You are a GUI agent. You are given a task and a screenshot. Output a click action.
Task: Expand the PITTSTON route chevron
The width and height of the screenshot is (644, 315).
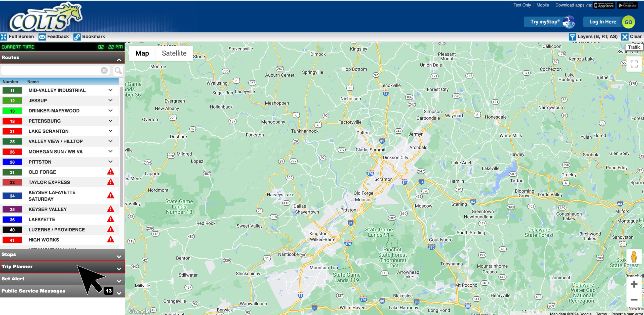click(x=110, y=162)
